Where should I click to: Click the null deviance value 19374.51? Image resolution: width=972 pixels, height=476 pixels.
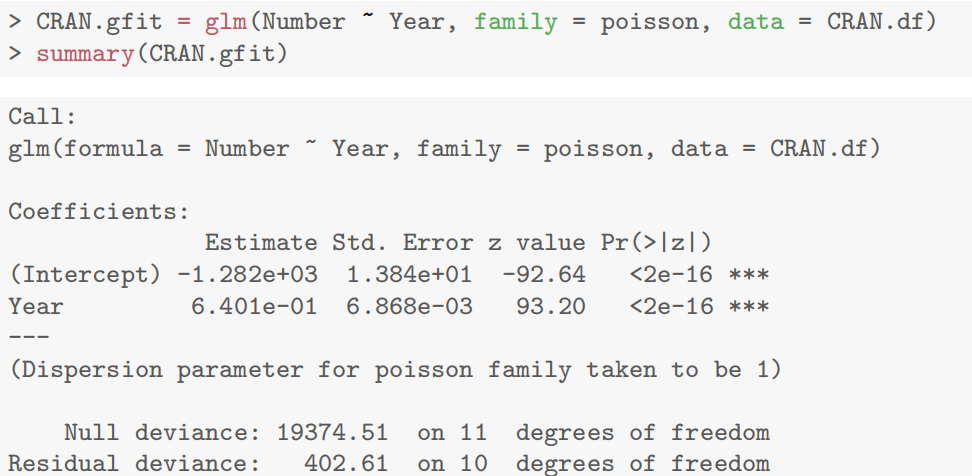click(339, 433)
